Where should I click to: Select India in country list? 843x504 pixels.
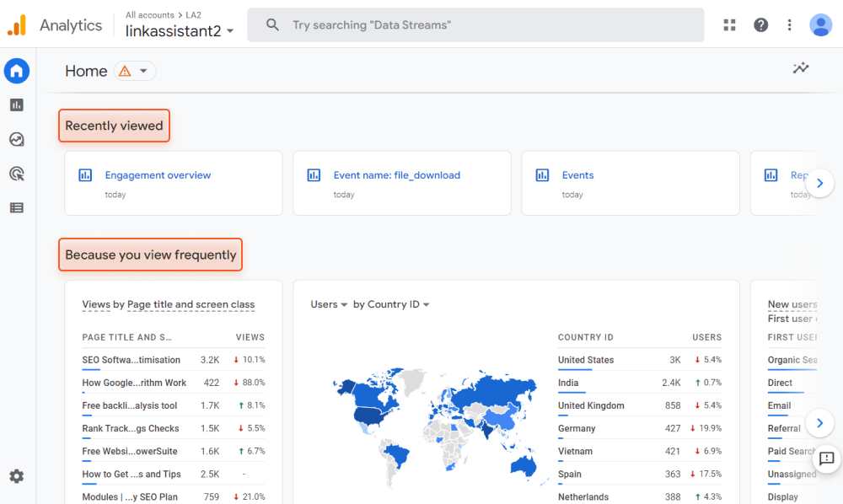tap(640, 383)
